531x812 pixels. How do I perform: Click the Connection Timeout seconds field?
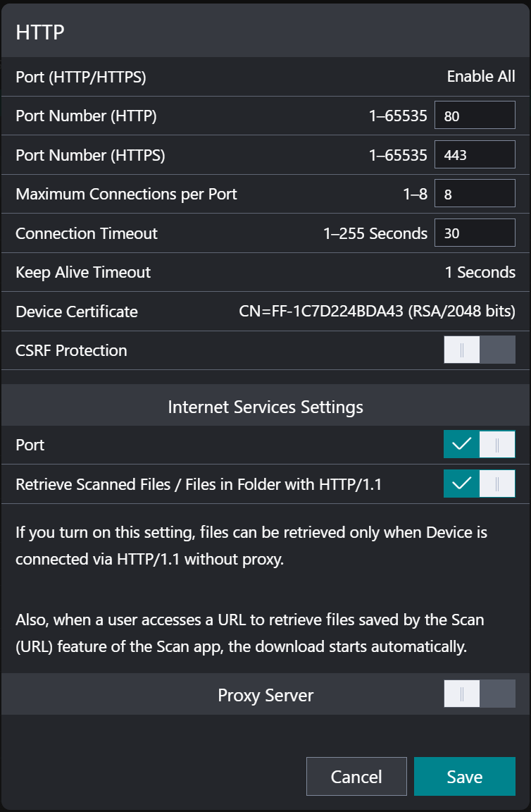pyautogui.click(x=474, y=233)
